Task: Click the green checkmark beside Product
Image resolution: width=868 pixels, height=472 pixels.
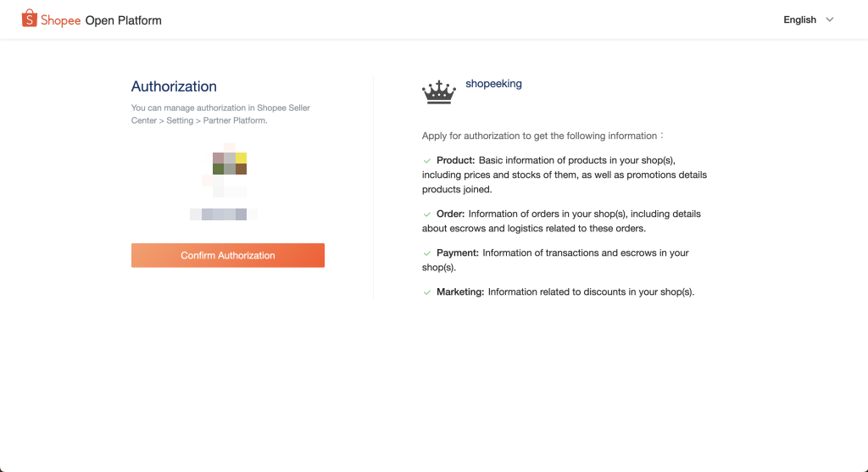Action: click(x=427, y=160)
